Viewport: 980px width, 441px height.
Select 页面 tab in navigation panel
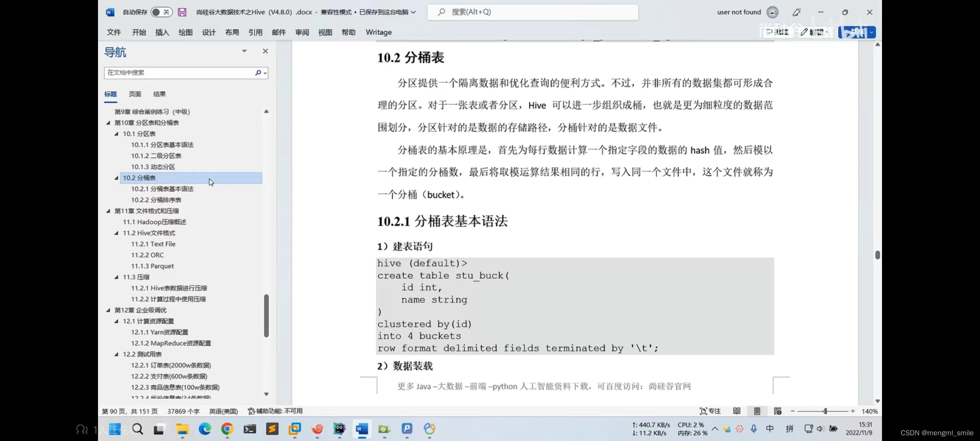pos(134,94)
